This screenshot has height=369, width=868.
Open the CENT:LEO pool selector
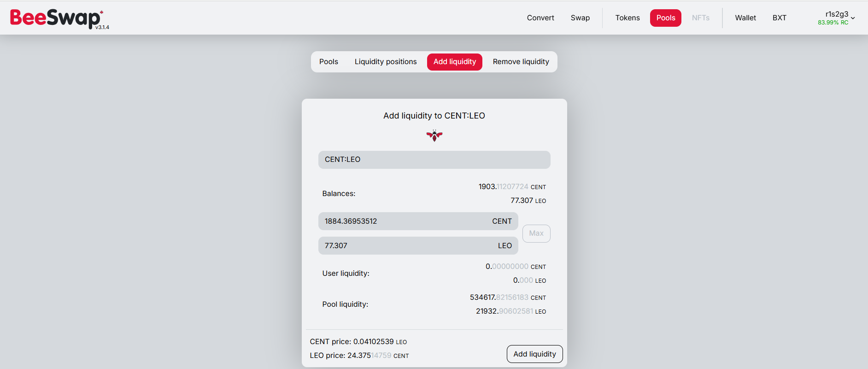pos(434,160)
